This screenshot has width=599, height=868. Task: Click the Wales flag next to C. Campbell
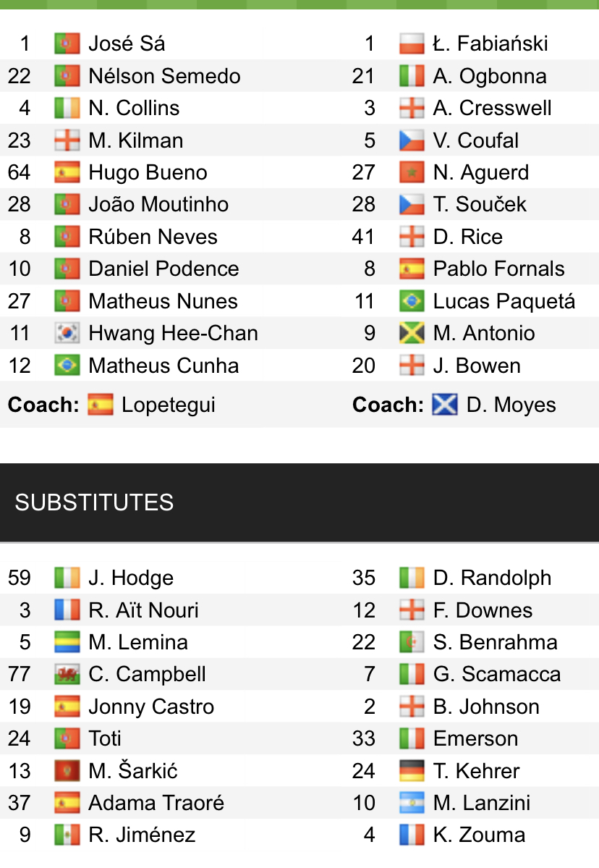(x=67, y=674)
